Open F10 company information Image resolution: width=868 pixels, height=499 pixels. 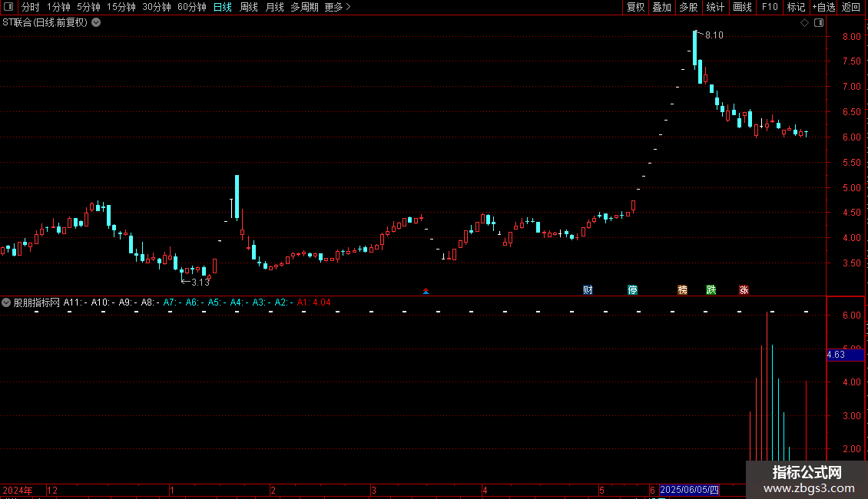(770, 7)
